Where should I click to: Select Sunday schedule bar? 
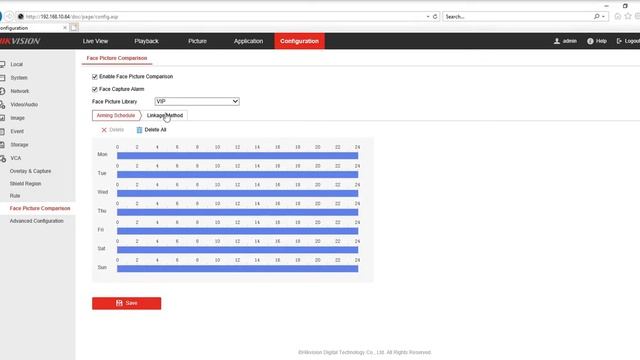click(238, 268)
